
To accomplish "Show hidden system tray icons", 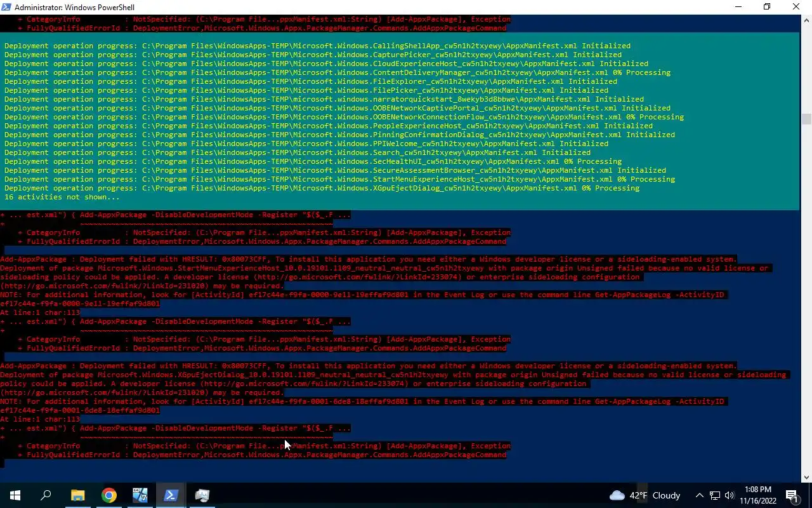I will coord(699,495).
